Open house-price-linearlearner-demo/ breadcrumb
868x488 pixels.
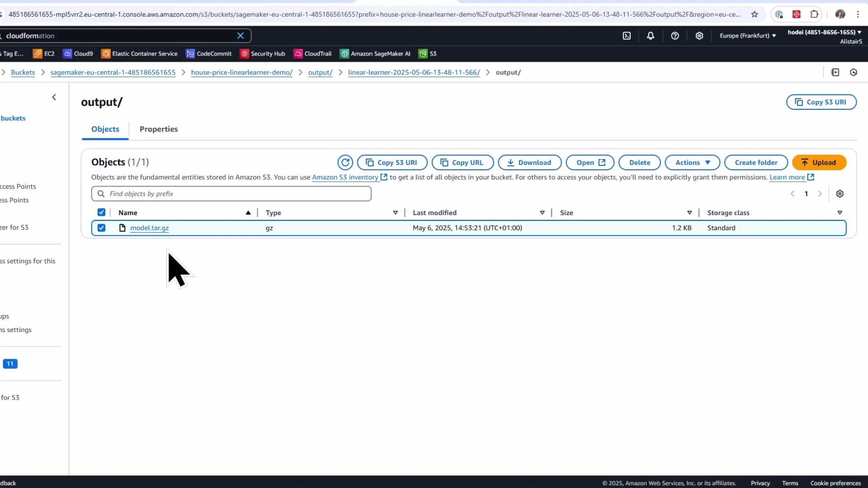(242, 72)
